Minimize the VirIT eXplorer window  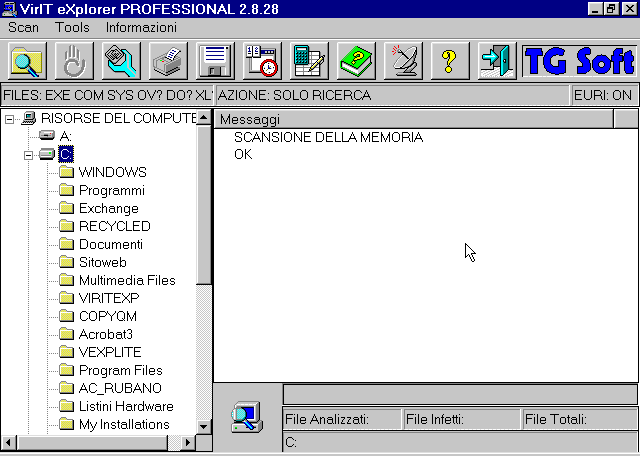click(x=596, y=9)
